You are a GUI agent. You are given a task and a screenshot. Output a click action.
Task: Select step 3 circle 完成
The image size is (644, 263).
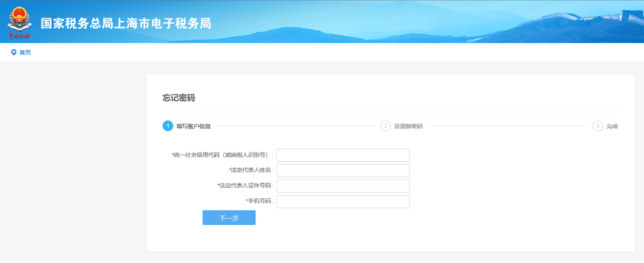coord(597,126)
